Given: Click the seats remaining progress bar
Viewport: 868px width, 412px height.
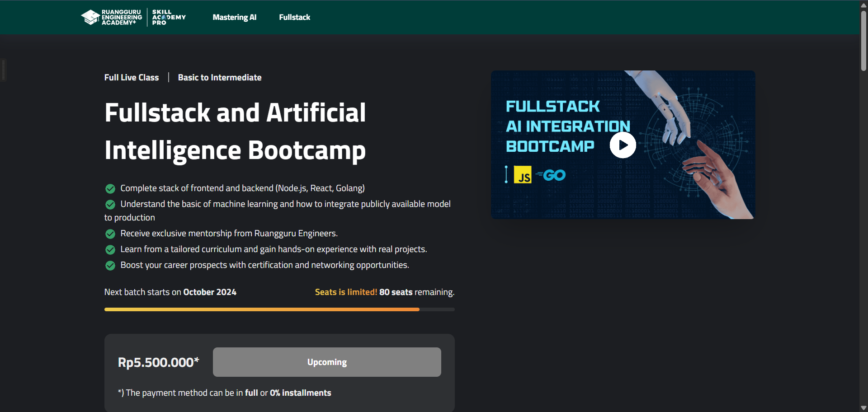Looking at the screenshot, I should tap(279, 309).
